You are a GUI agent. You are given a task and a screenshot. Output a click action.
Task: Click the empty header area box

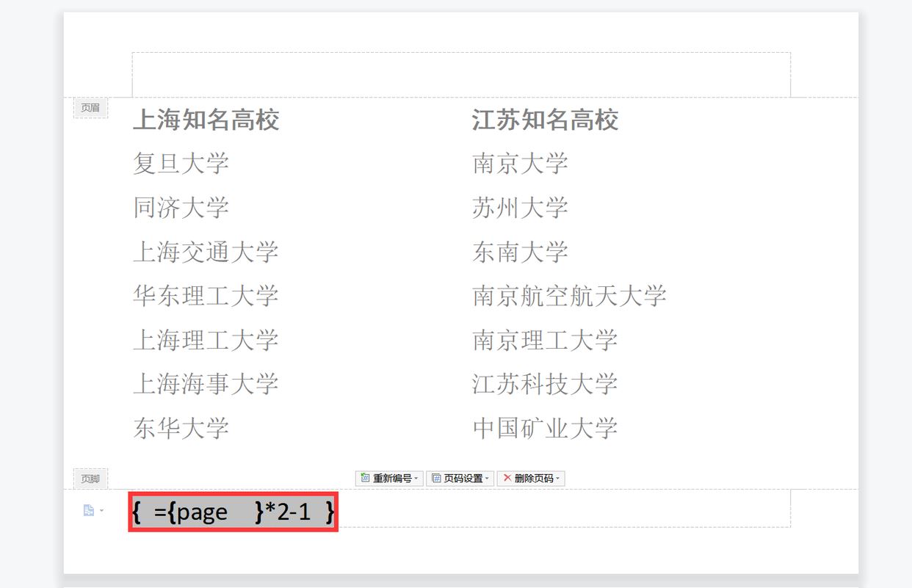tap(461, 74)
